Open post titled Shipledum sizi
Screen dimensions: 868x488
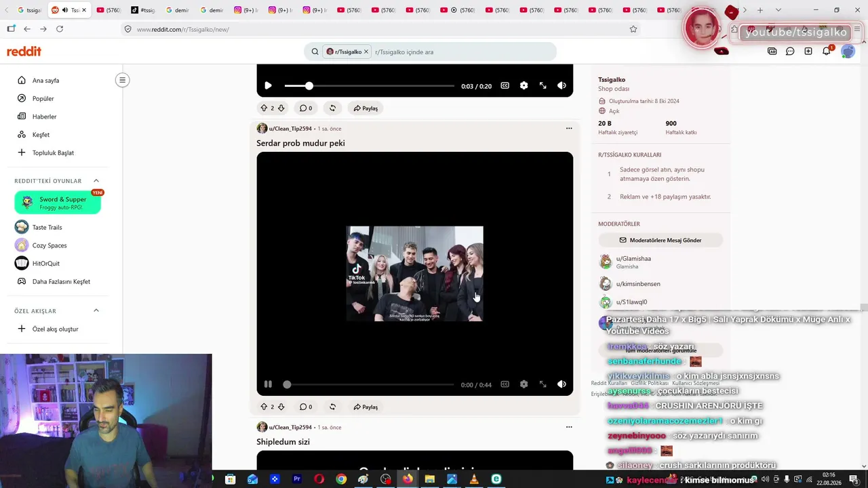click(283, 442)
